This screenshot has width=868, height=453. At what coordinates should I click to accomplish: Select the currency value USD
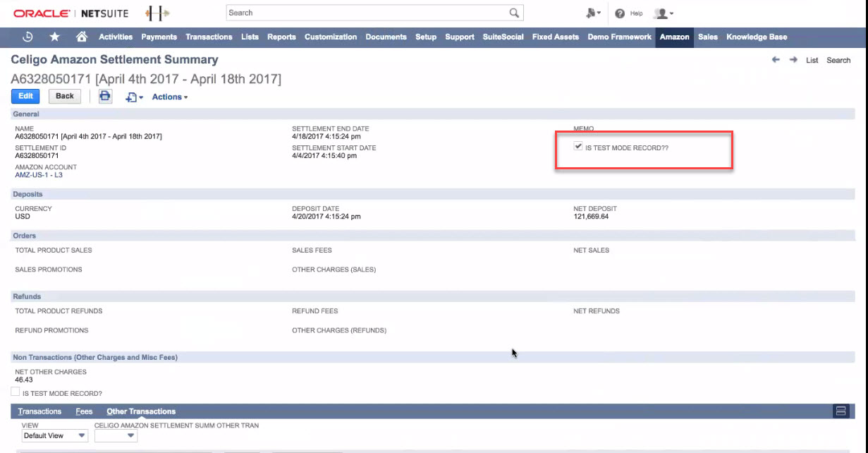23,217
